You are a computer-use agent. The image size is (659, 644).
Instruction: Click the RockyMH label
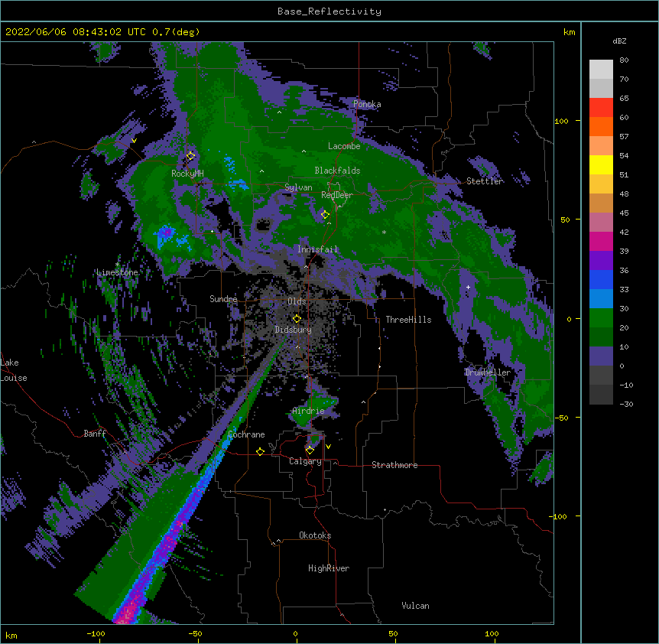pos(187,173)
